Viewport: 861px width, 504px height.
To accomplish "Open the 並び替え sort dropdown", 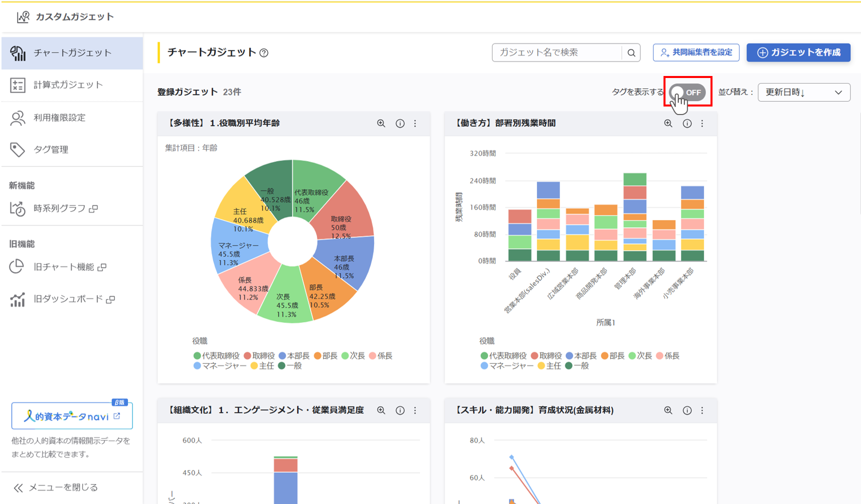I will (803, 92).
